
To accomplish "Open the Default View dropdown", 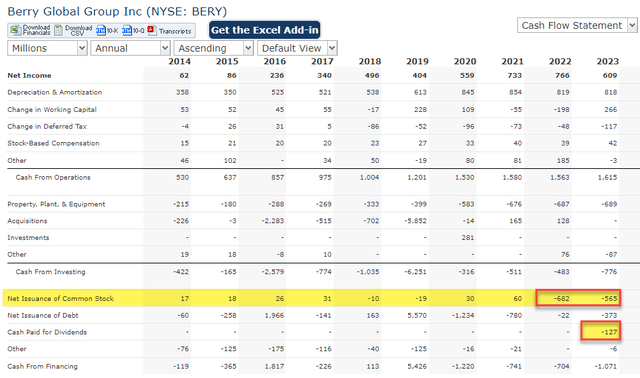I will (x=297, y=48).
